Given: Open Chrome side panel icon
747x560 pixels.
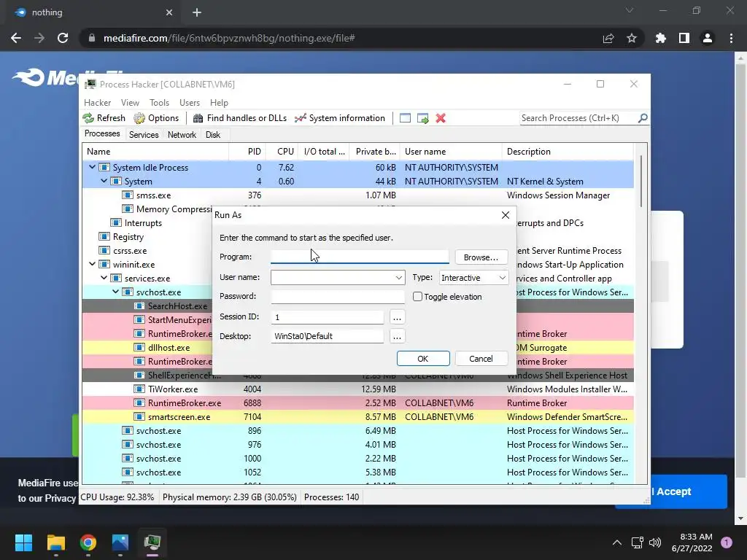Looking at the screenshot, I should pos(684,38).
